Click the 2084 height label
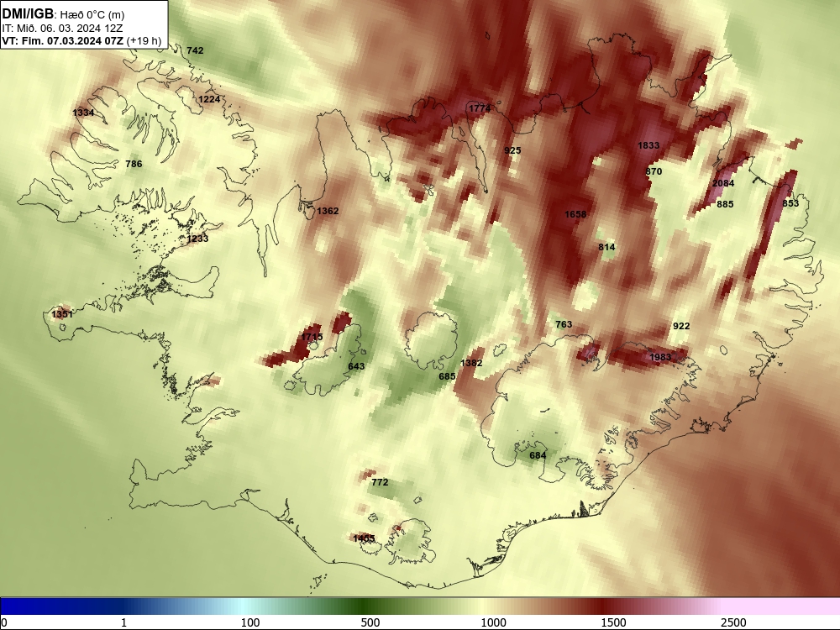Viewport: 840px width, 630px height. [723, 183]
